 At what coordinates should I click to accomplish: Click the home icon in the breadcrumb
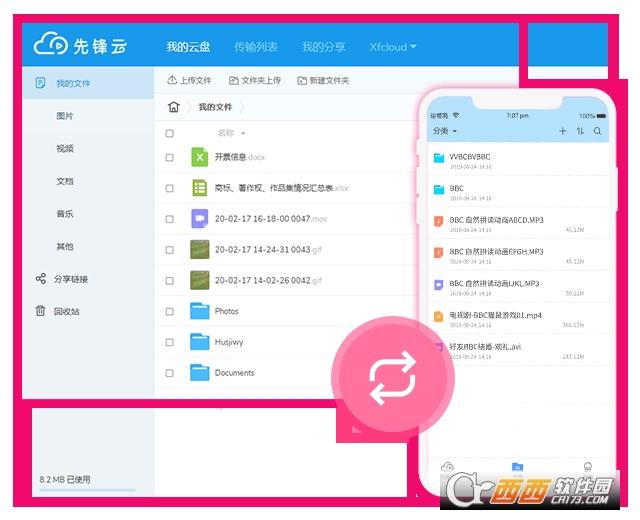click(174, 107)
